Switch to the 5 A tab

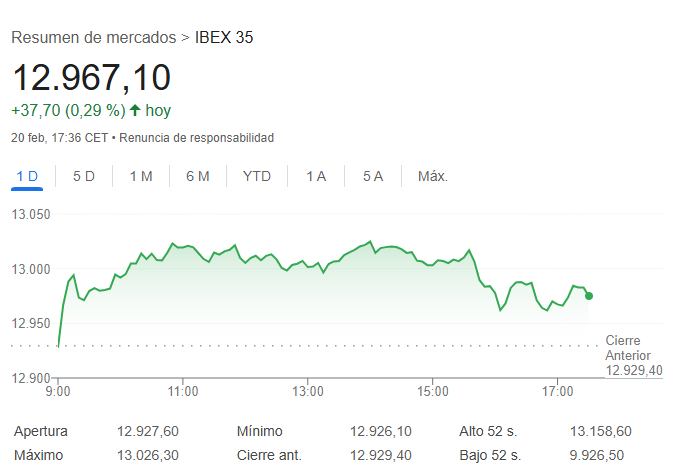(373, 177)
